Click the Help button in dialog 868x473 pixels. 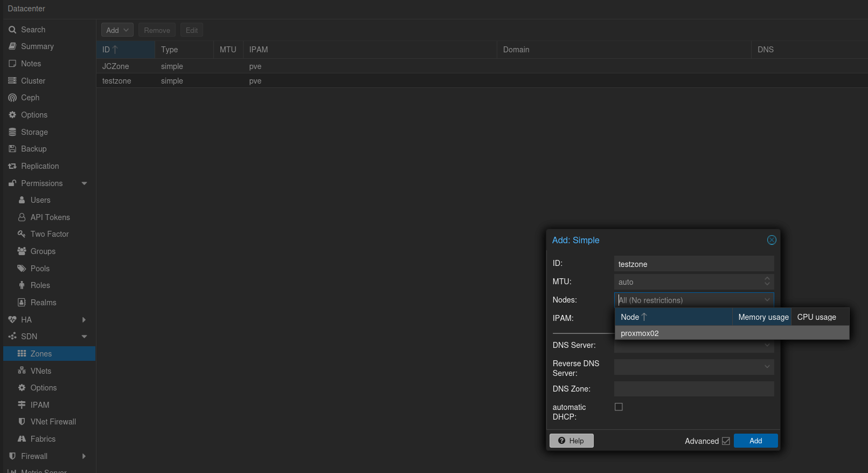[x=571, y=441]
